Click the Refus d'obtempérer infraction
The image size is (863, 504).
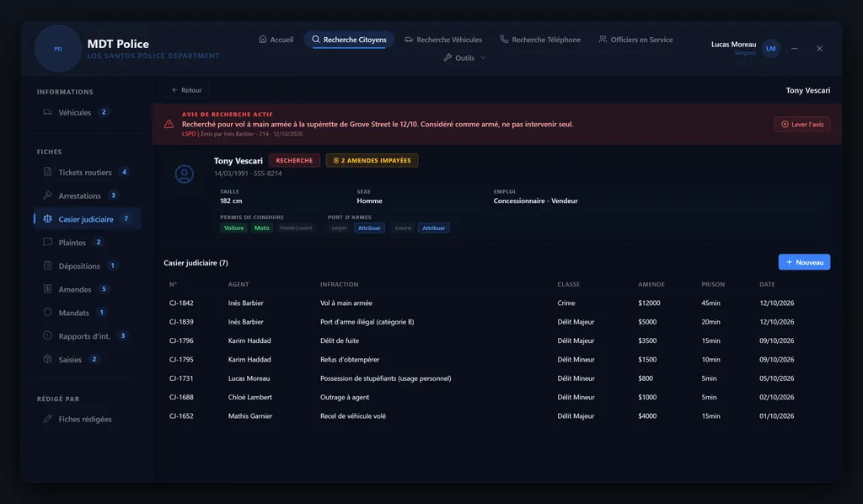[350, 359]
